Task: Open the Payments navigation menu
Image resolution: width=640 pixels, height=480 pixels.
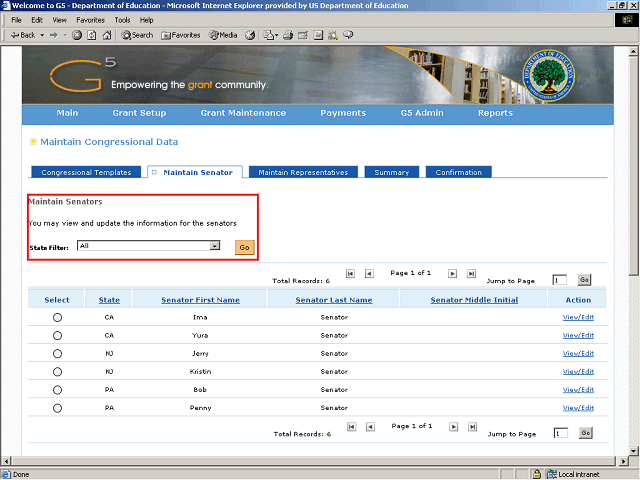Action: (x=343, y=113)
